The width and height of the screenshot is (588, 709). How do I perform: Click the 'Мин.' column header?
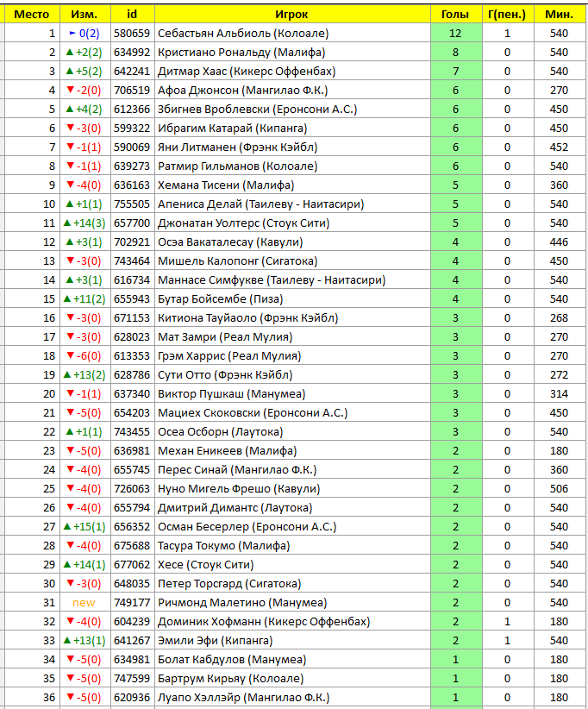tap(559, 15)
